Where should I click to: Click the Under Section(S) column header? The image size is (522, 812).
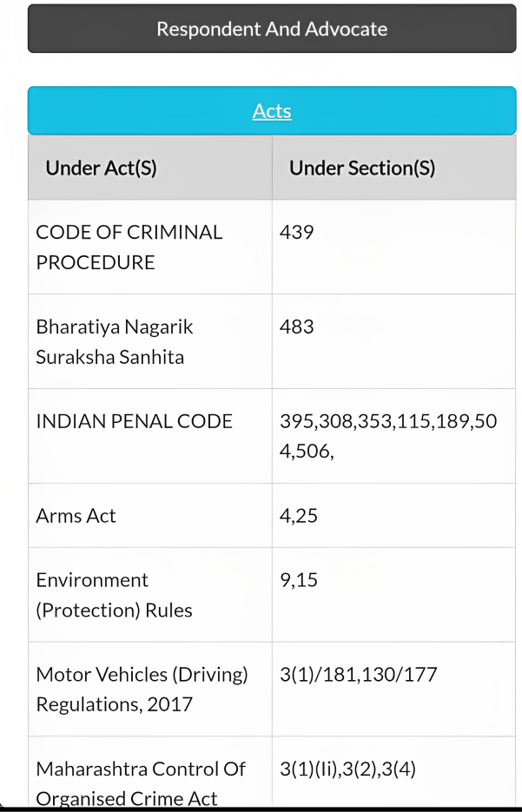[362, 168]
